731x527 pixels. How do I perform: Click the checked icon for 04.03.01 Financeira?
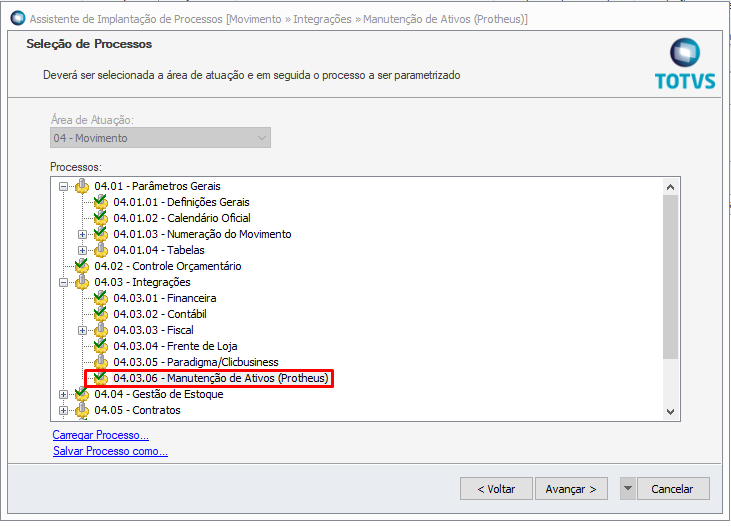coord(101,298)
